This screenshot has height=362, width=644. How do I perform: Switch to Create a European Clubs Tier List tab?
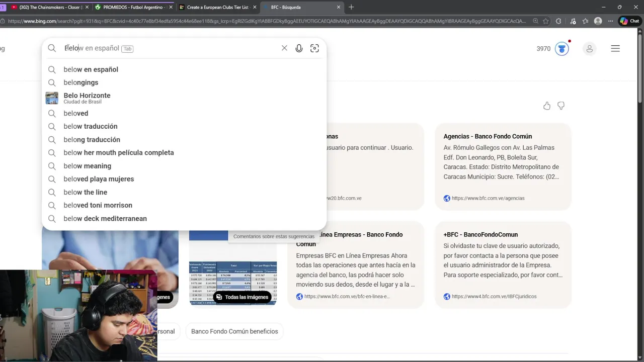[x=217, y=7]
